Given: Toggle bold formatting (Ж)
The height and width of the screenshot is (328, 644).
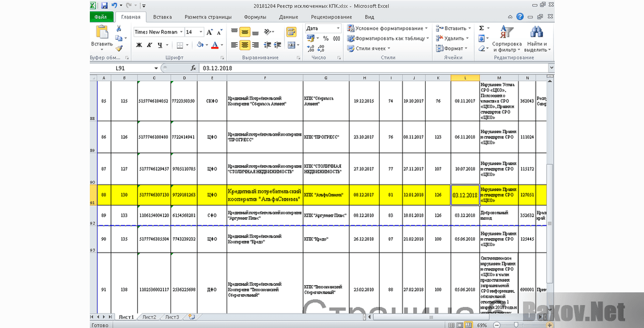Looking at the screenshot, I should (139, 45).
